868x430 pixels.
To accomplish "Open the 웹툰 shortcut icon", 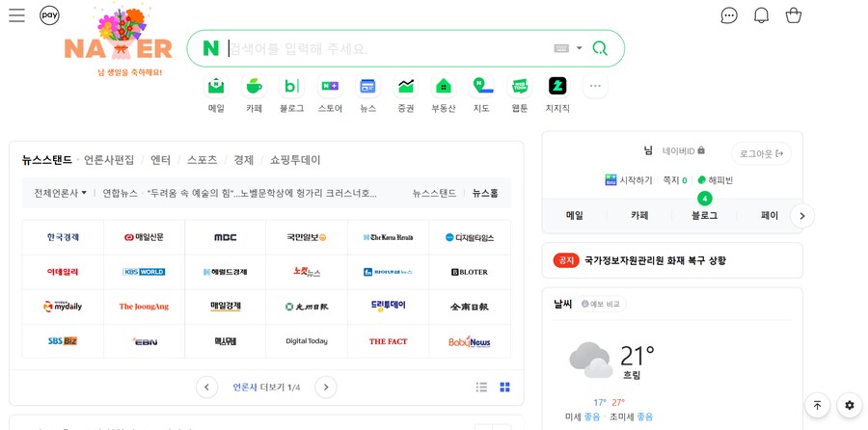I will click(x=520, y=87).
